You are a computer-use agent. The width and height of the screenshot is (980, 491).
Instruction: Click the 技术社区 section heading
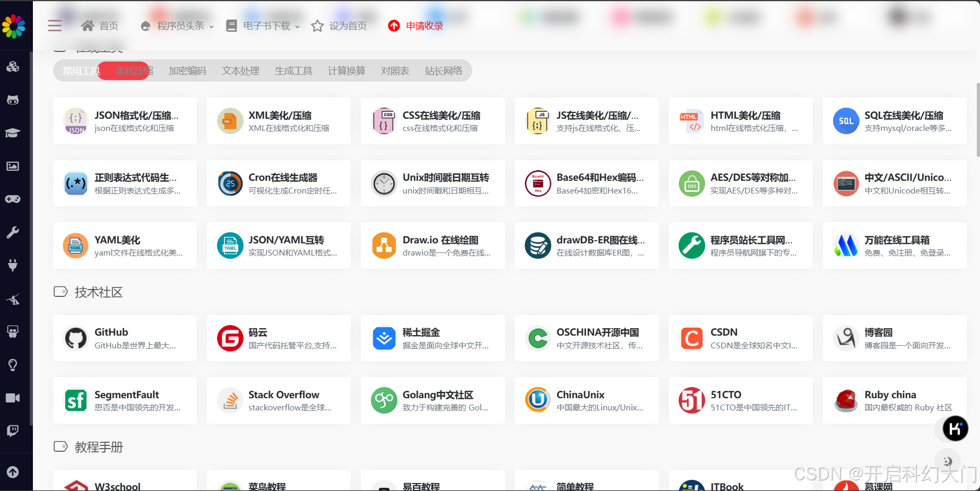point(99,292)
